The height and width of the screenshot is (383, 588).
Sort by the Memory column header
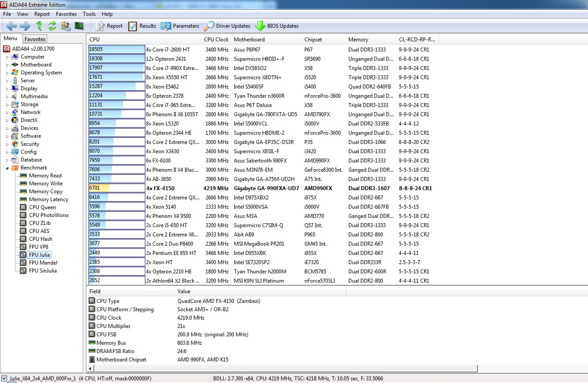point(370,40)
